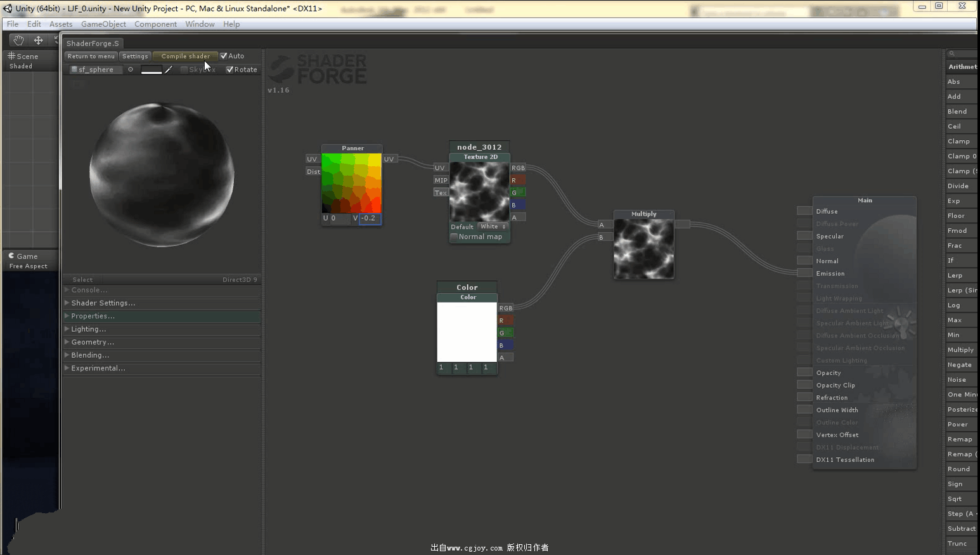980x555 pixels.
Task: Expand the Properties section
Action: pyautogui.click(x=162, y=316)
